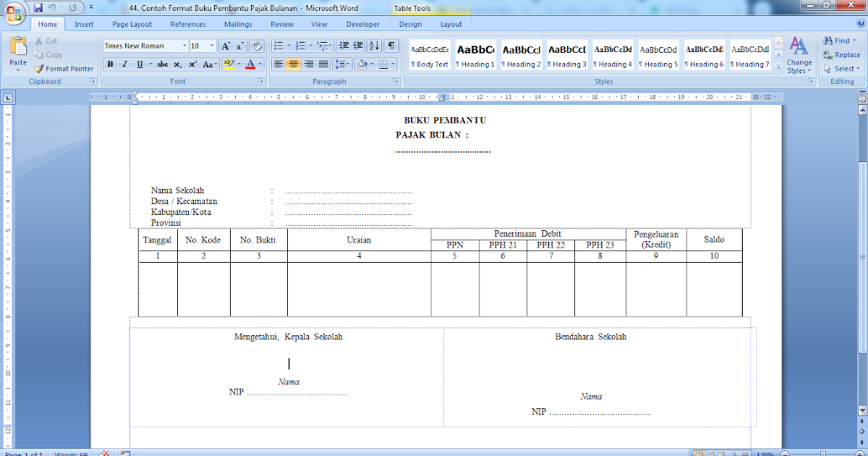Screen dimensions: 868x456
Task: Open Select dropdown in Editing group
Action: tap(842, 69)
